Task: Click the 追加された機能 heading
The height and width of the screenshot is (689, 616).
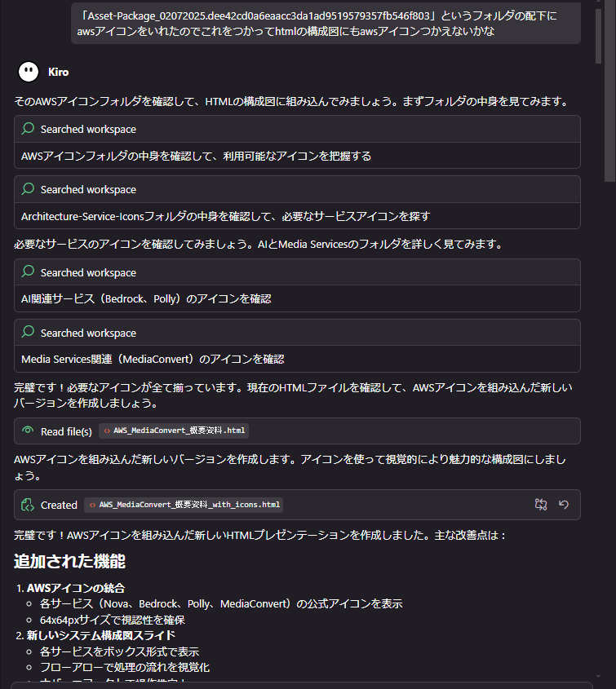Action: coord(70,561)
